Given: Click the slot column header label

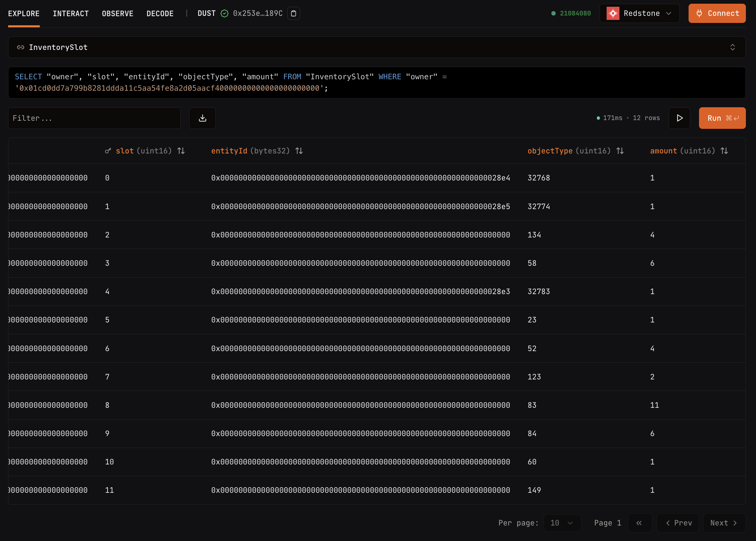Looking at the screenshot, I should point(125,151).
